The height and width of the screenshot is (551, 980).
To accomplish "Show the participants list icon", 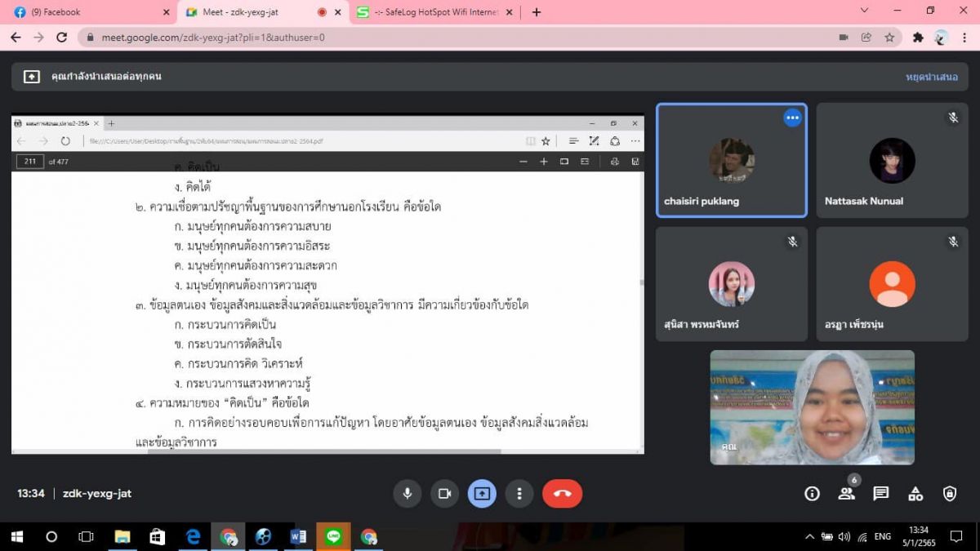I will (x=846, y=493).
